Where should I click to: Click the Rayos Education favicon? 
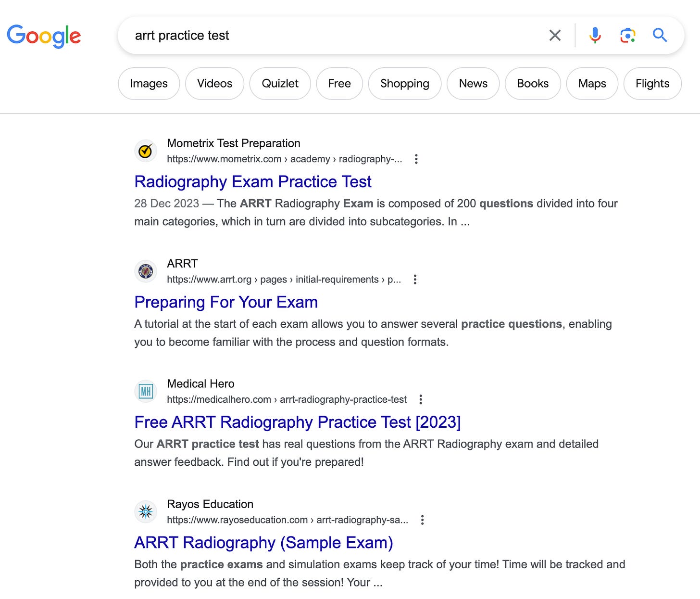(146, 511)
